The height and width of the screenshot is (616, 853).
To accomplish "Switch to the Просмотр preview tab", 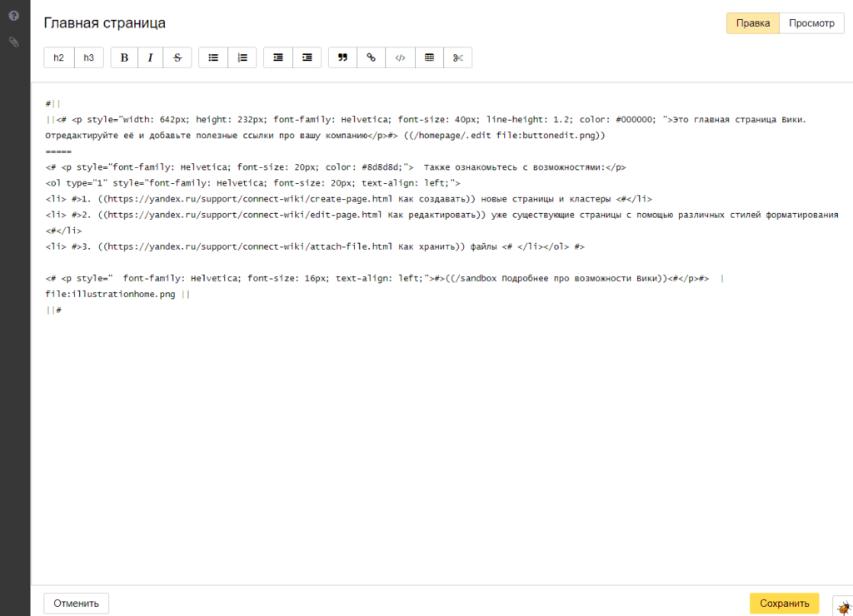I will (811, 23).
